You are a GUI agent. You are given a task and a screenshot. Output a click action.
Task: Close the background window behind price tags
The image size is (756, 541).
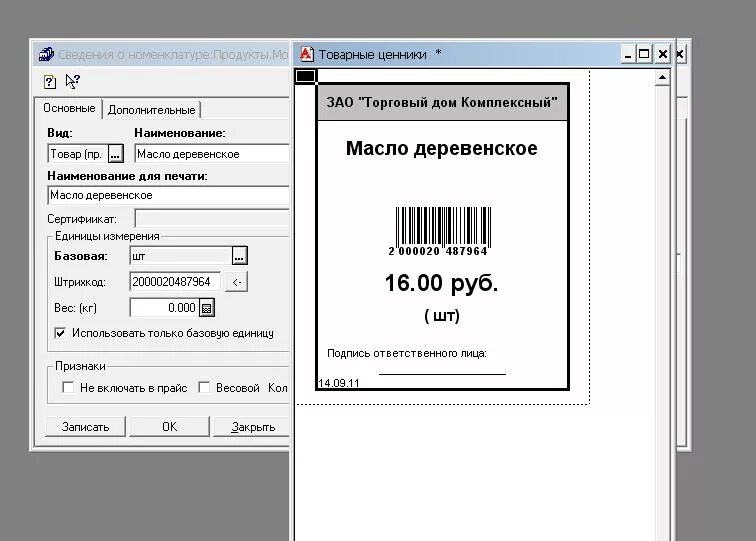(x=680, y=54)
